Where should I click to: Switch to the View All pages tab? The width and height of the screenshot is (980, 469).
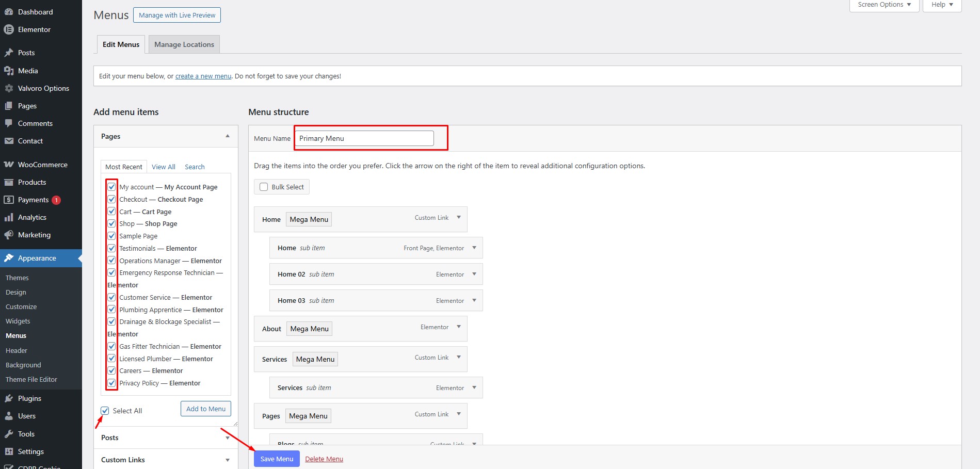point(163,167)
